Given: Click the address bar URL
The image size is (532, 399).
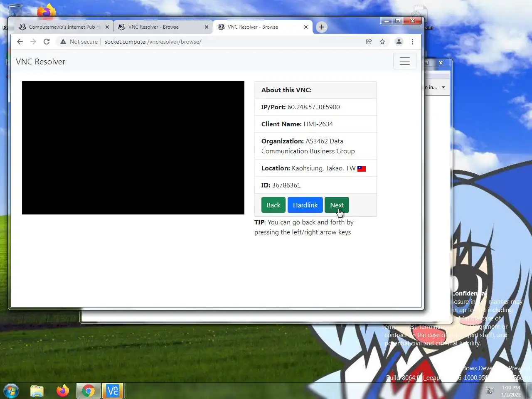Looking at the screenshot, I should pos(153,42).
